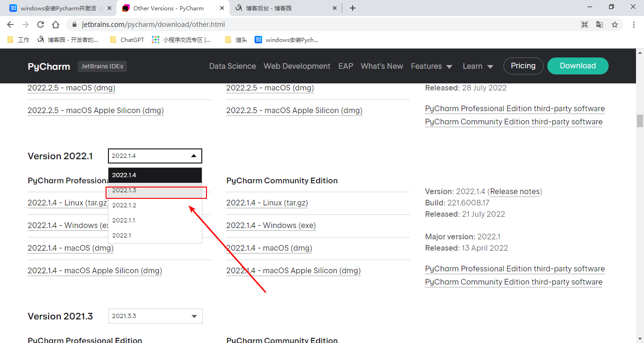Open the QR code icon in address bar
This screenshot has width=644, height=343.
(x=585, y=24)
